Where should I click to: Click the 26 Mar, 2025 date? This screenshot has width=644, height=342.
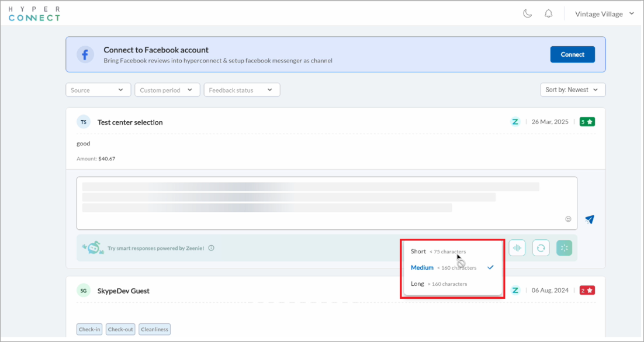click(550, 122)
